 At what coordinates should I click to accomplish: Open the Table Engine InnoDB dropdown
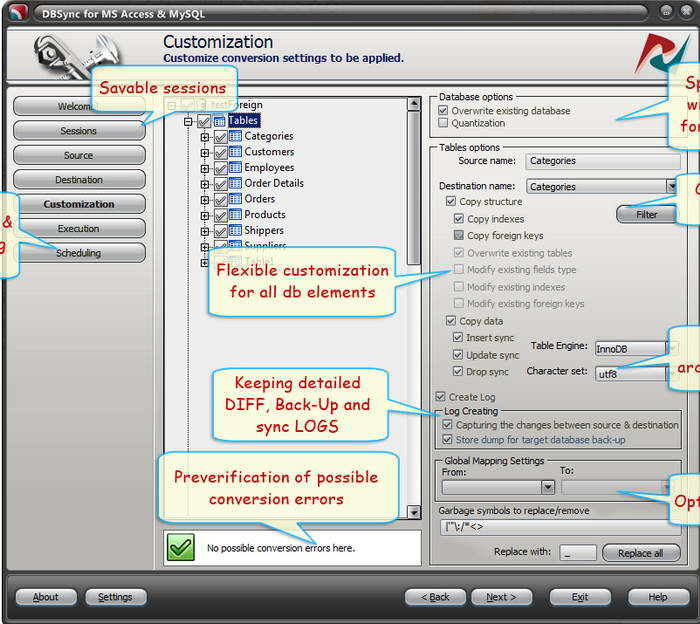point(672,348)
